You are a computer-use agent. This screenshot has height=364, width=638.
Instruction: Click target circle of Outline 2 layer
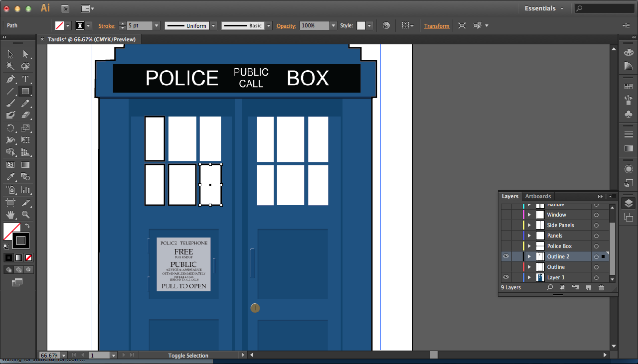click(x=596, y=256)
